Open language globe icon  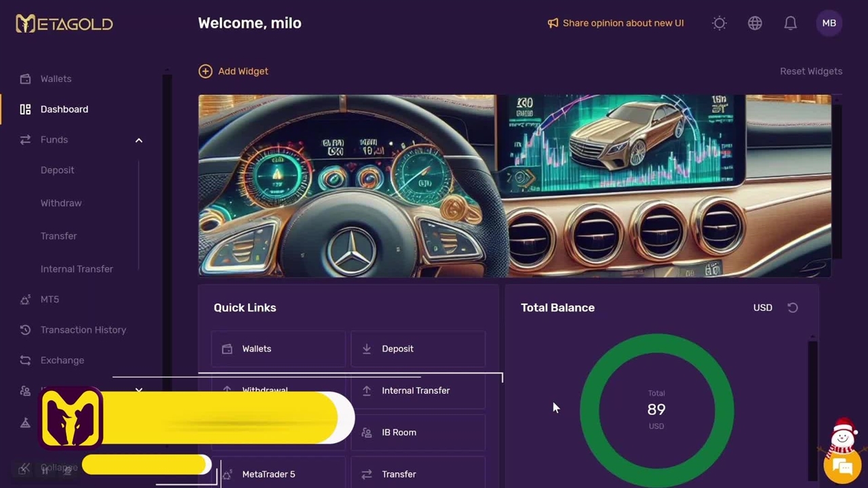coord(755,23)
